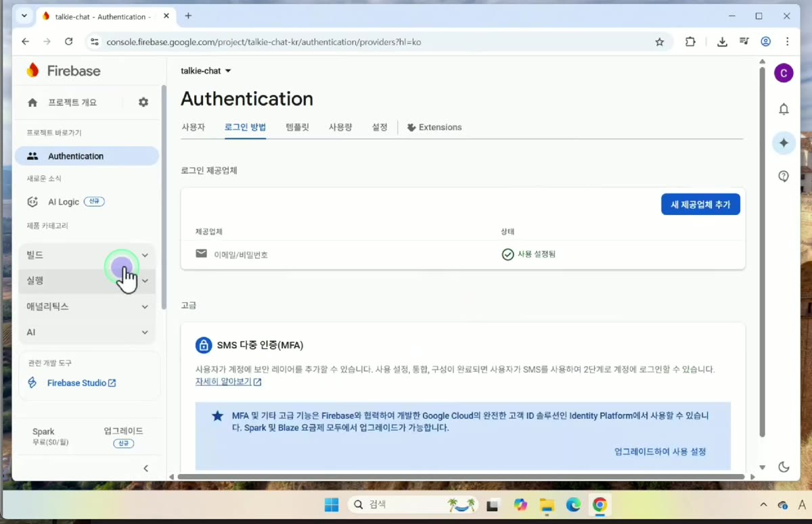The width and height of the screenshot is (812, 524).
Task: Open notifications bell icon
Action: tap(784, 109)
